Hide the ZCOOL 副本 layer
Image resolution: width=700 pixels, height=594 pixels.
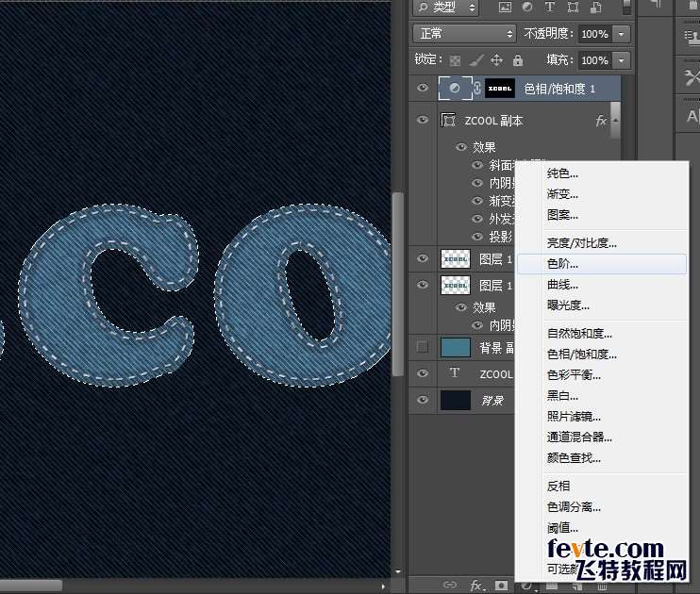coord(423,120)
